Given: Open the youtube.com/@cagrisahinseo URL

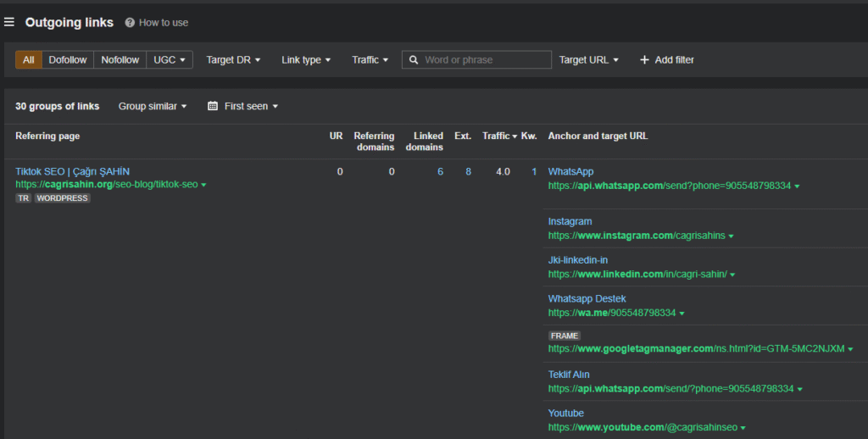Looking at the screenshot, I should [x=643, y=427].
